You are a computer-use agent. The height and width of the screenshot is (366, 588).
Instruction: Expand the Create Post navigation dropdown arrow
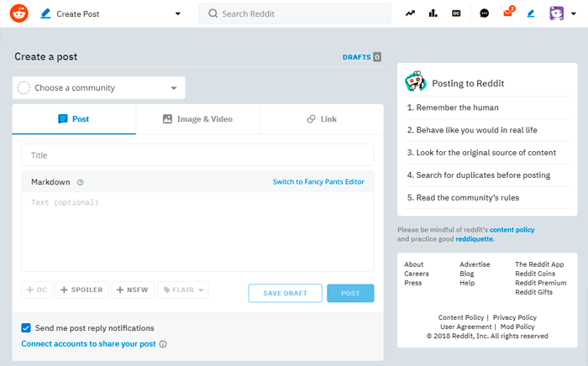tap(178, 14)
